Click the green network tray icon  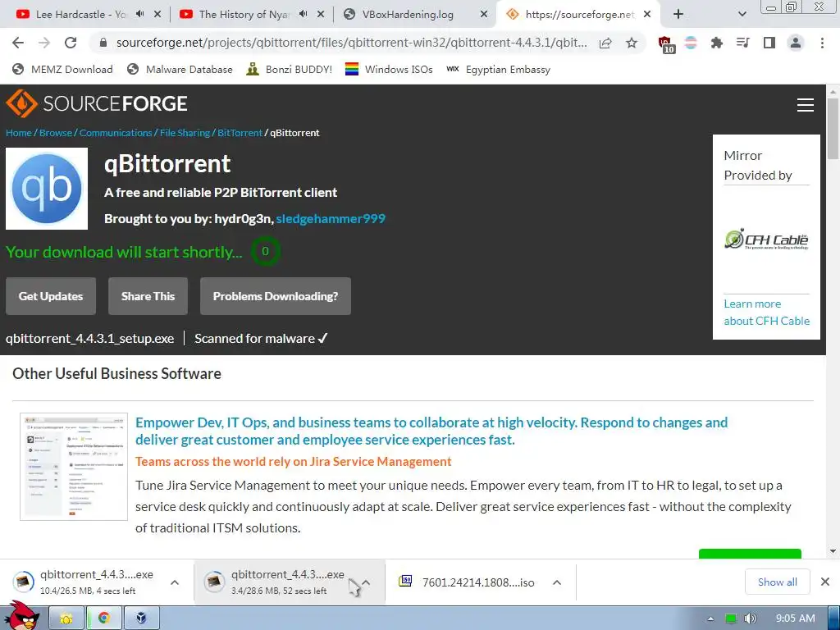(731, 619)
